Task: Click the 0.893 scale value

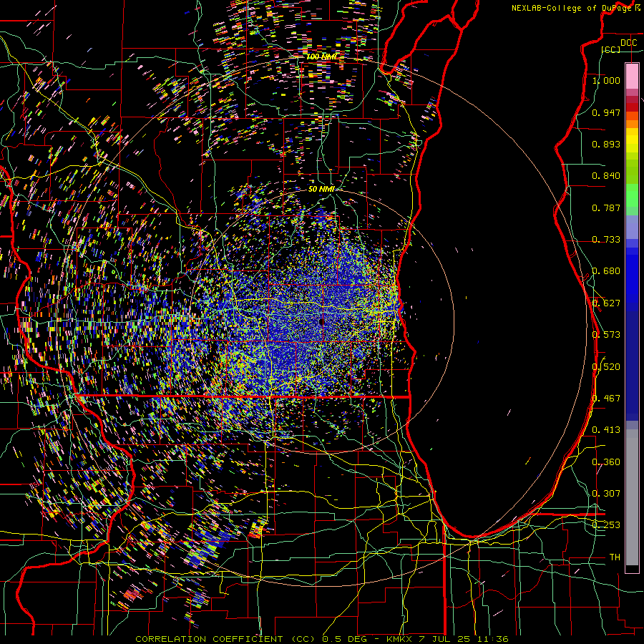Action: [606, 144]
